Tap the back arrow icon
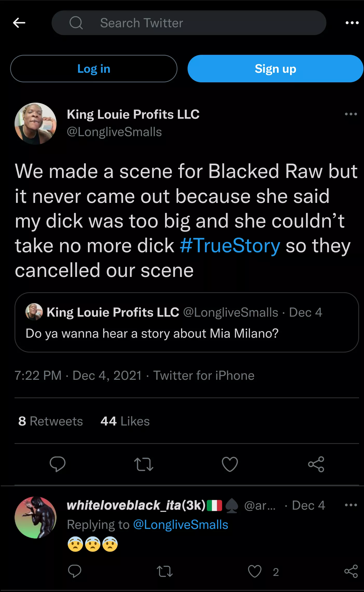This screenshot has width=364, height=592. pos(19,23)
